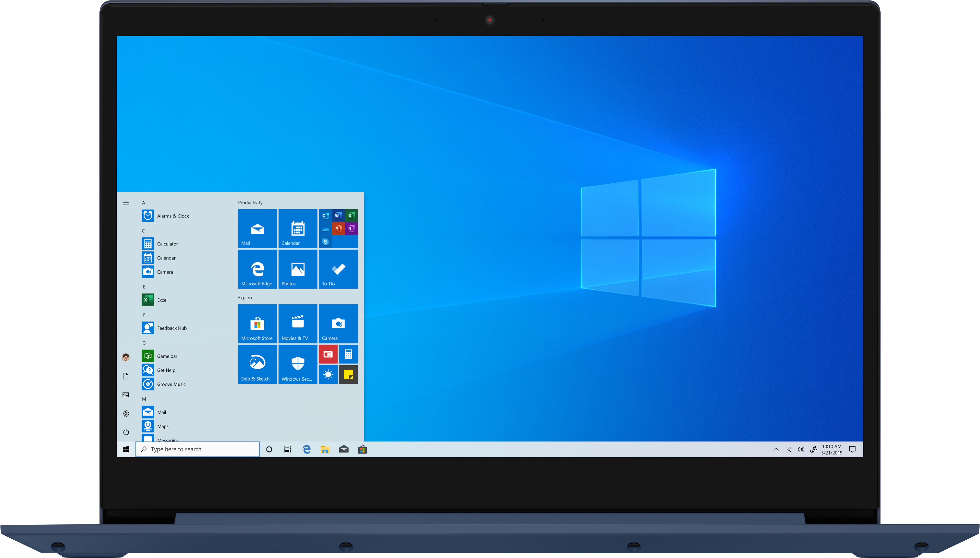The height and width of the screenshot is (558, 980).
Task: Expand the Start menu hamburger
Action: (126, 202)
